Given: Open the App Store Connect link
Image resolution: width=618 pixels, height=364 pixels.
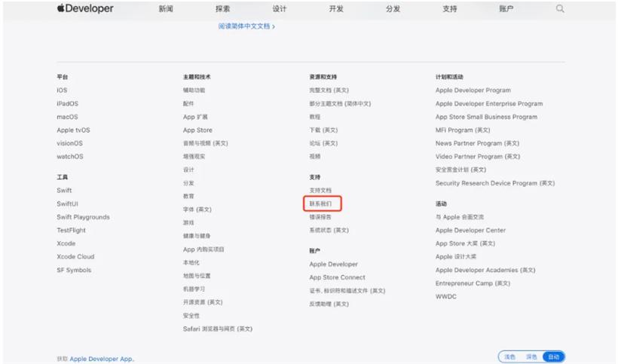Looking at the screenshot, I should [x=337, y=277].
